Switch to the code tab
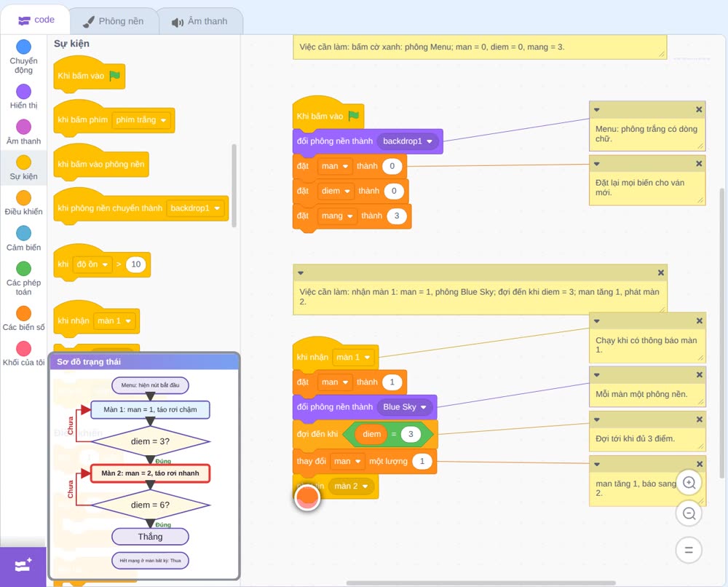Image resolution: width=728 pixels, height=587 pixels. (x=36, y=20)
